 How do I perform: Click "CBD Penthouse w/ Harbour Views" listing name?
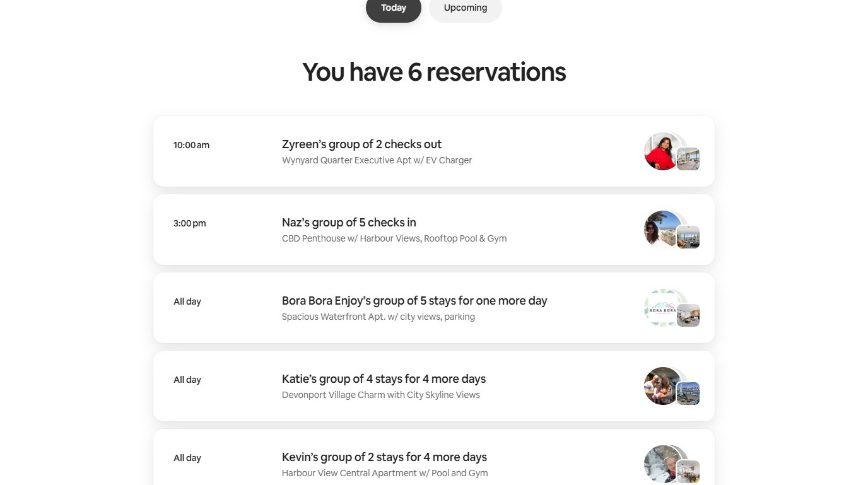(394, 238)
